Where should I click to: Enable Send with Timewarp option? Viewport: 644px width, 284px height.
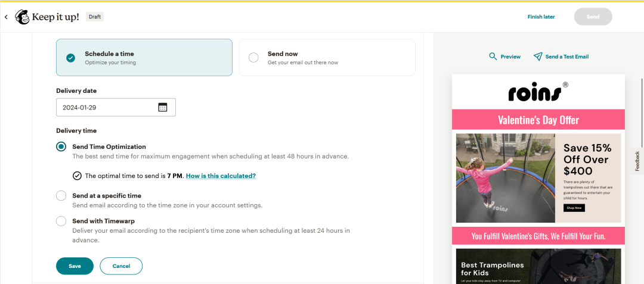61,221
